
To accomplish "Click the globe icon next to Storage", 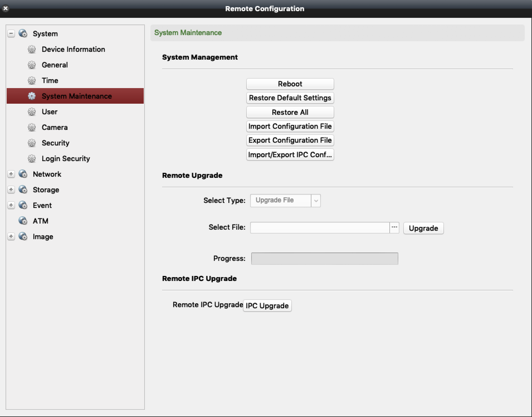I will click(23, 190).
